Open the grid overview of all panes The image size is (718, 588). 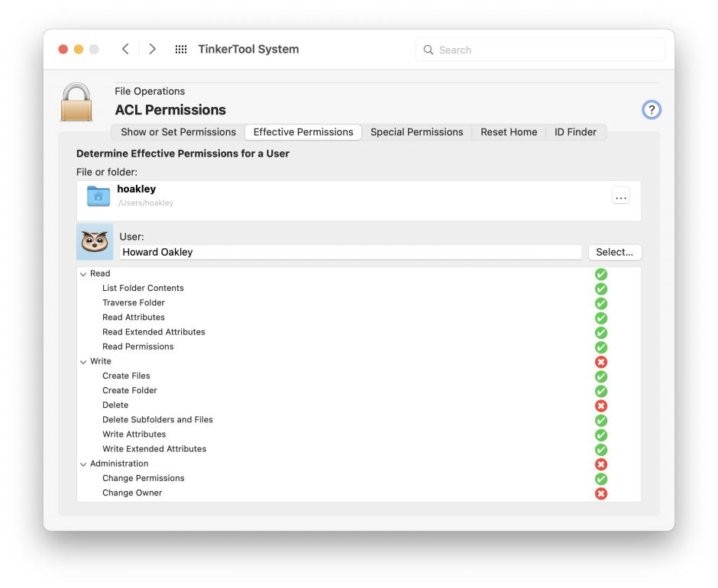pos(181,49)
